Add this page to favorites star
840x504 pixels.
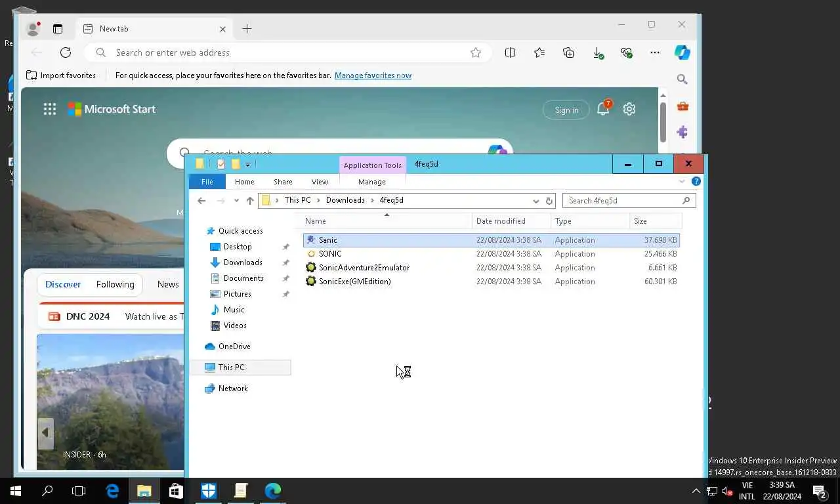coord(476,52)
